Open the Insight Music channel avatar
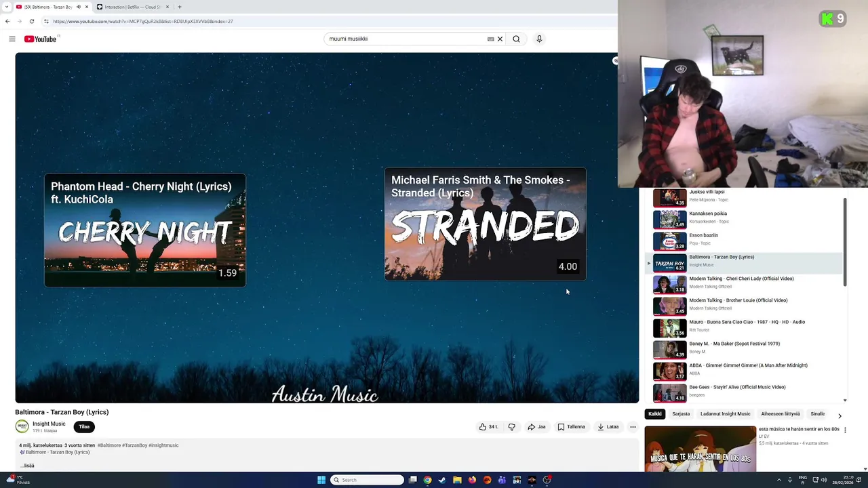 [x=22, y=427]
